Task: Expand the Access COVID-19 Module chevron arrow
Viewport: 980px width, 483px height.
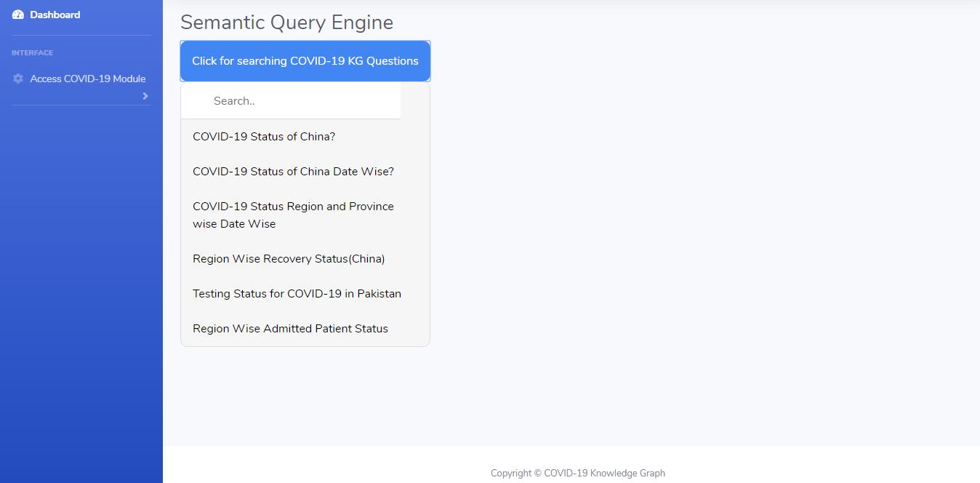Action: pyautogui.click(x=145, y=96)
